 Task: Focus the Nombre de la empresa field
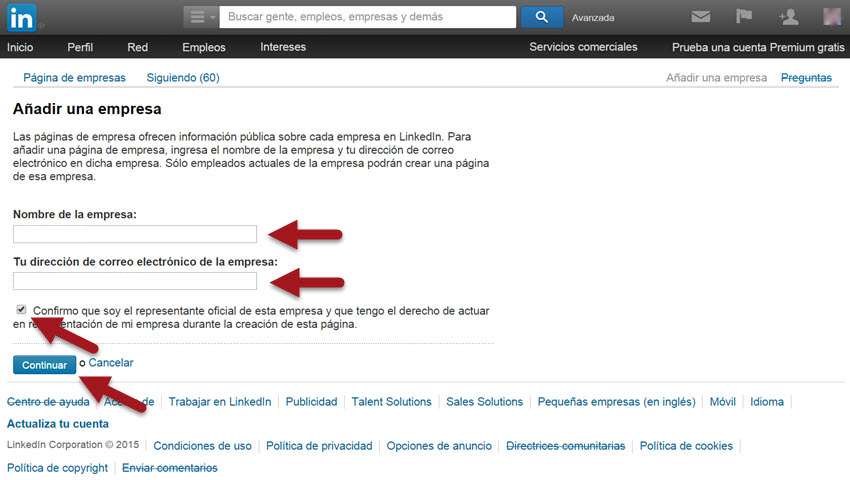[x=135, y=234]
